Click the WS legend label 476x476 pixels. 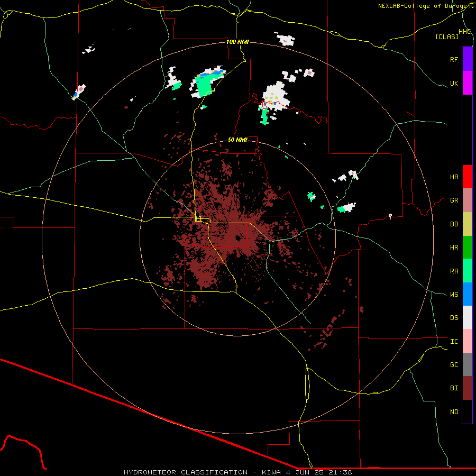pyautogui.click(x=454, y=294)
